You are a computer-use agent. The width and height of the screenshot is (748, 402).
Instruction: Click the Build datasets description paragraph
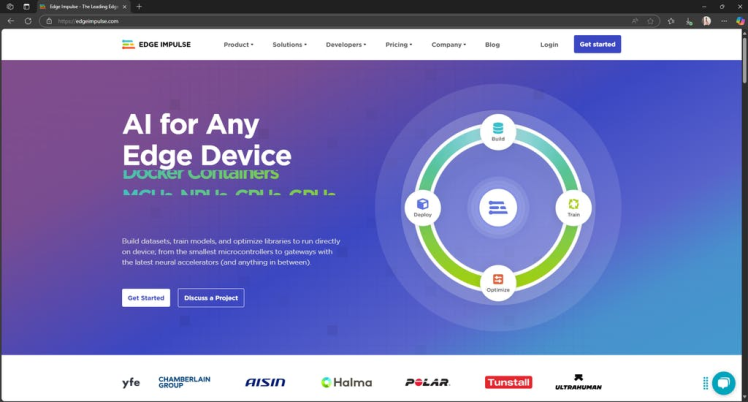coord(231,251)
